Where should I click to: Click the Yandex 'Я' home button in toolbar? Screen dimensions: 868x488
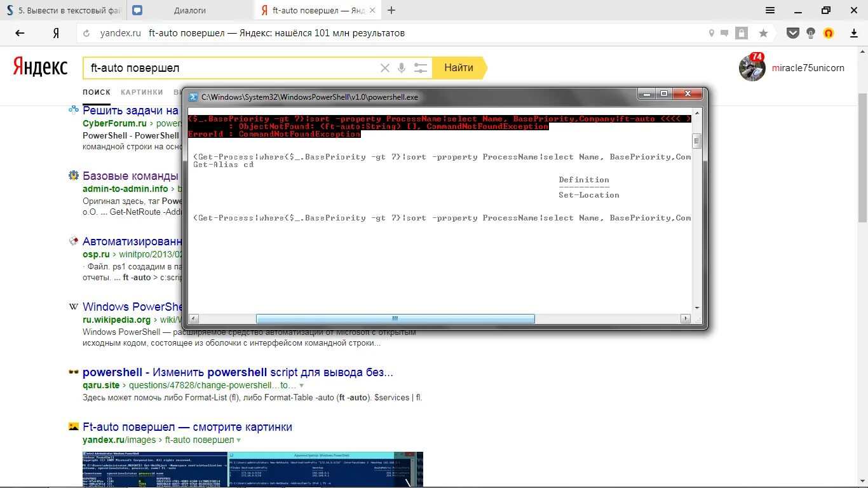(x=56, y=33)
